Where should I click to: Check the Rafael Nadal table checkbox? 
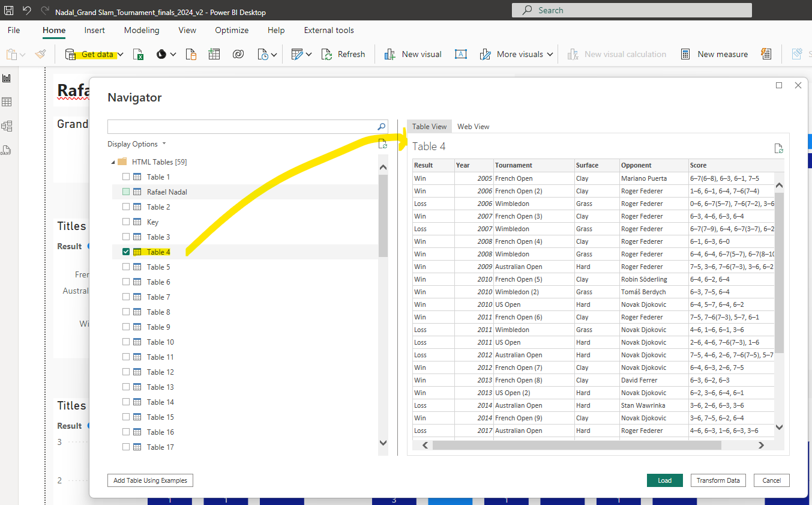coord(126,192)
